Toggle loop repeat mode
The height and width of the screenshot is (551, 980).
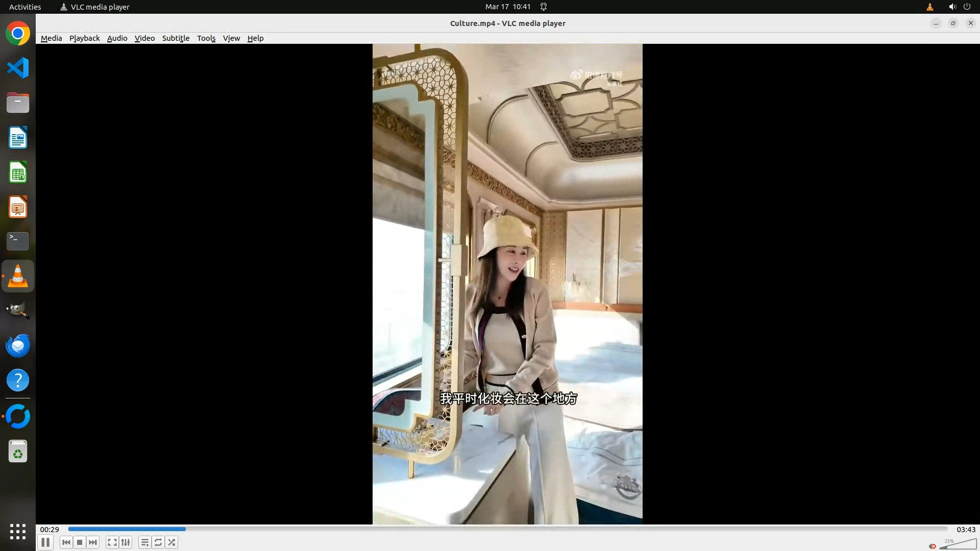point(158,542)
